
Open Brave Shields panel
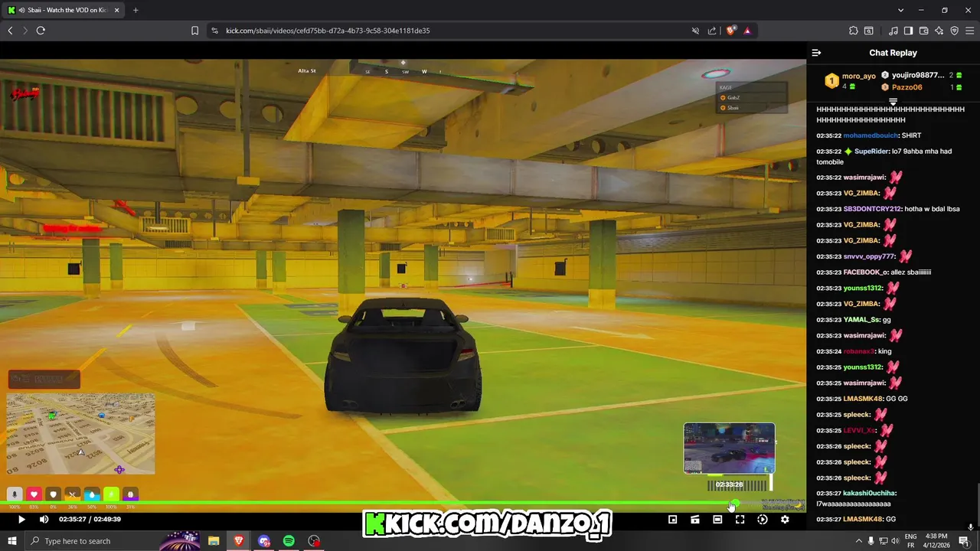pos(731,31)
